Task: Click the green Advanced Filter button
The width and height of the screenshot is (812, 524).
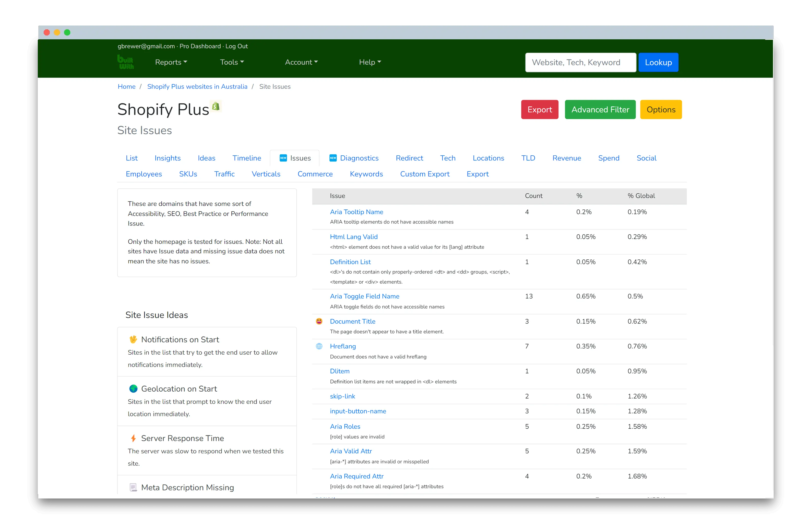Action: tap(600, 109)
